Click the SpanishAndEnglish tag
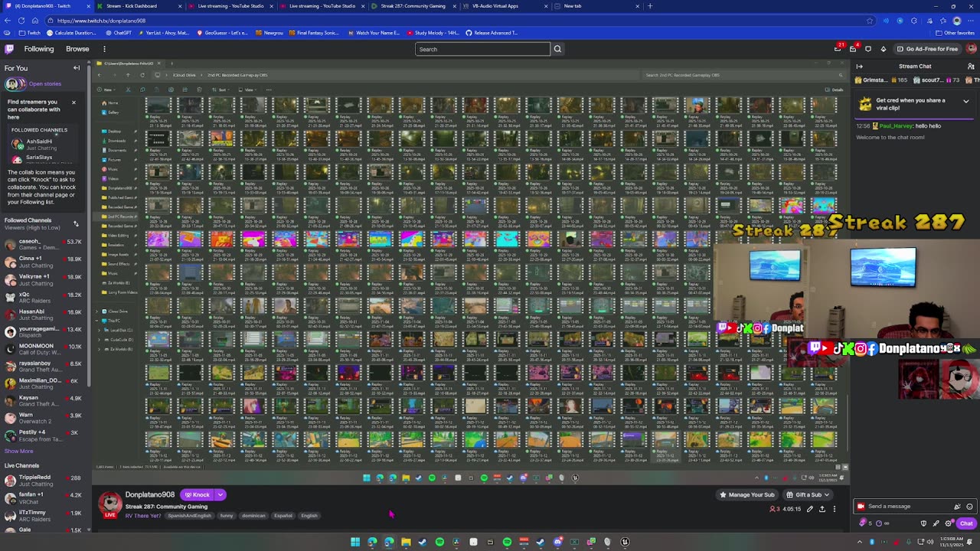 pyautogui.click(x=189, y=516)
